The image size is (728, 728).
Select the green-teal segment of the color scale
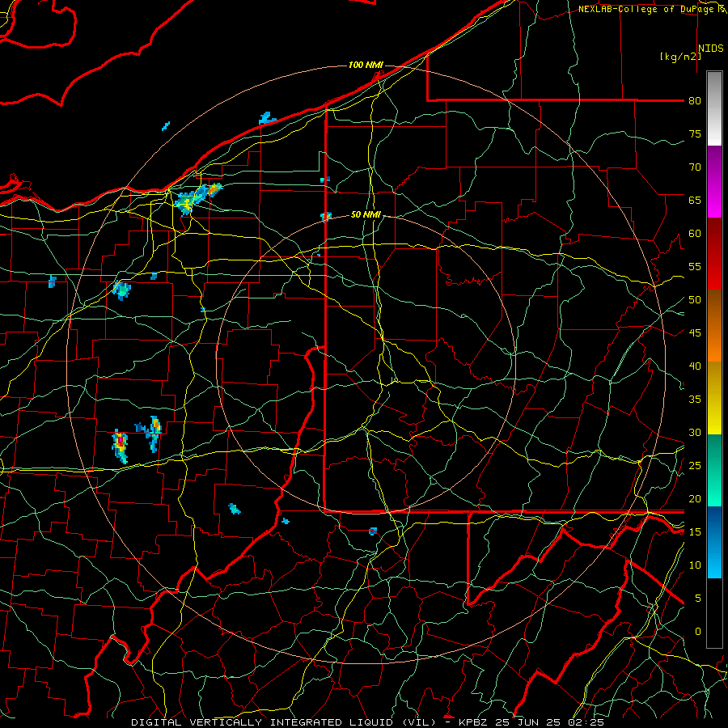[714, 470]
